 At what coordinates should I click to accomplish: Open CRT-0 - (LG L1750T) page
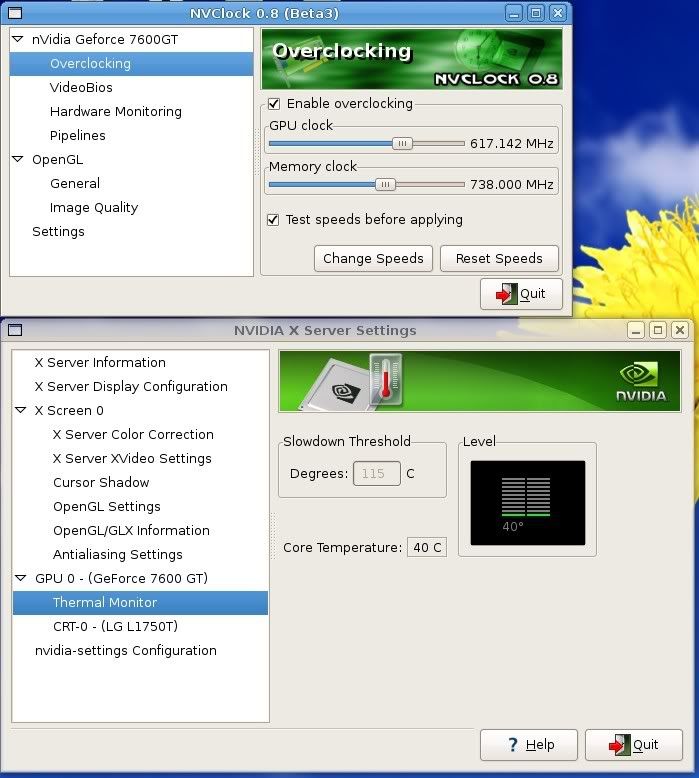115,627
